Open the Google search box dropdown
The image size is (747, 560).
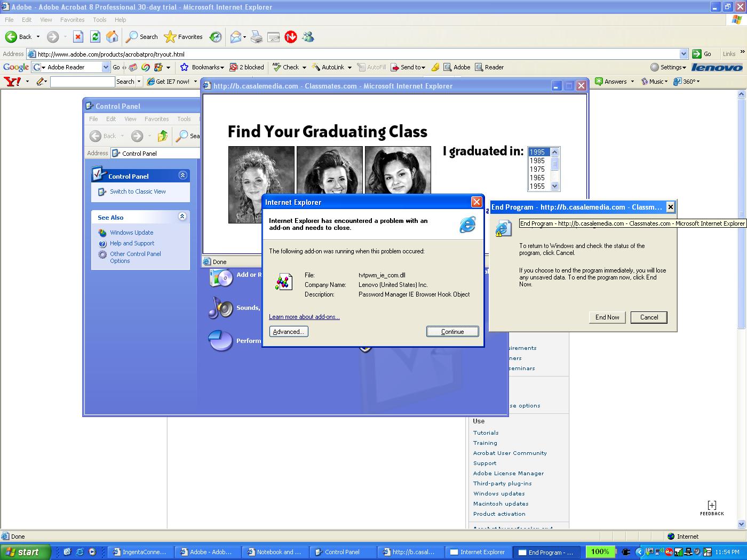tap(106, 67)
